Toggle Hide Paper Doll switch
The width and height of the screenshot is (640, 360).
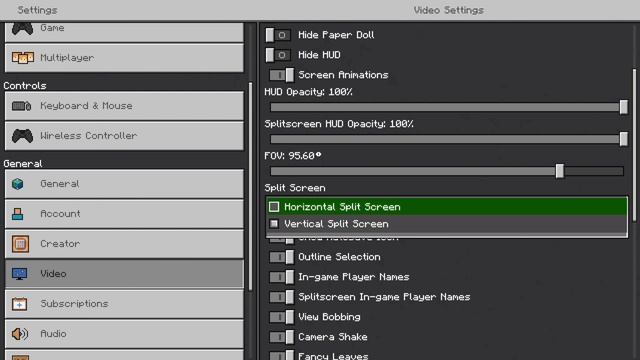coord(278,35)
